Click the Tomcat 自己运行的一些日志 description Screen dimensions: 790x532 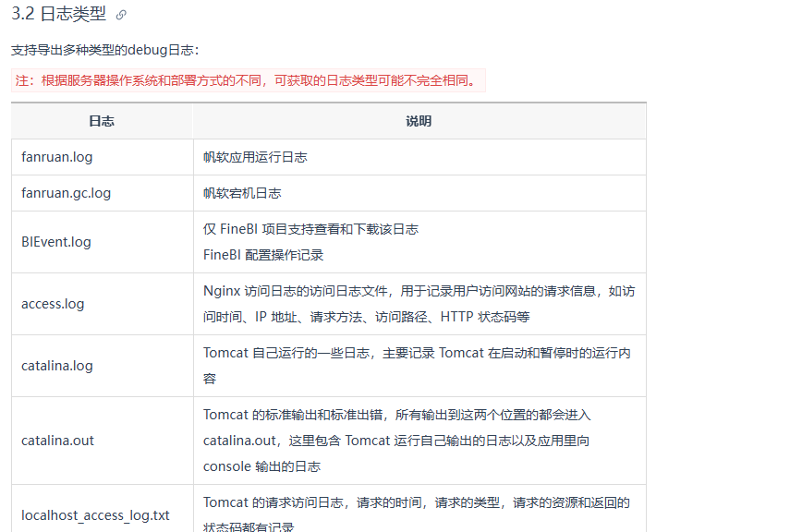[x=417, y=366]
